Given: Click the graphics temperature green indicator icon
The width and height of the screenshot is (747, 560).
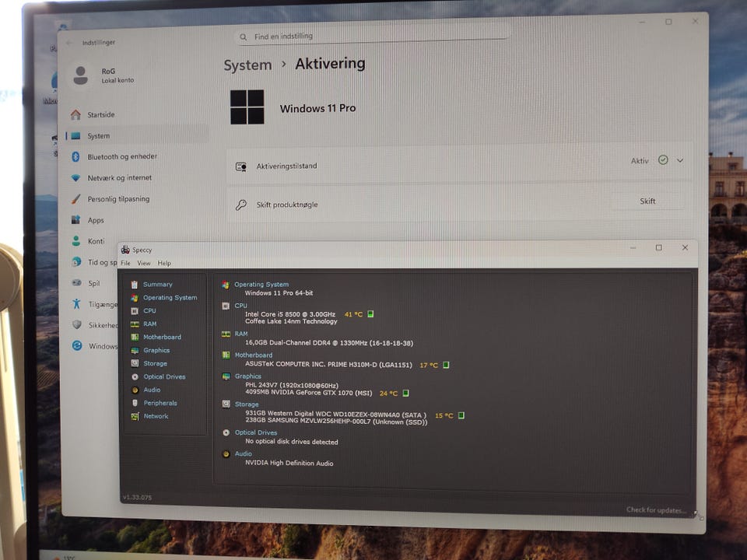Looking at the screenshot, I should 406,393.
